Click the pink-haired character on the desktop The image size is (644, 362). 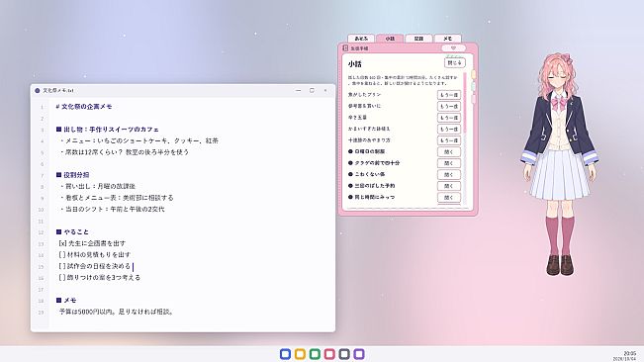tap(559, 164)
